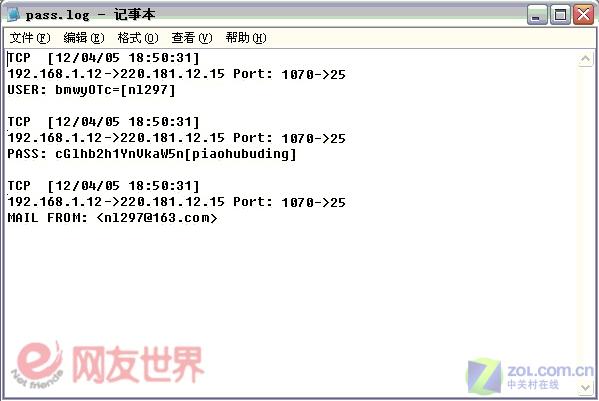Click the PASS: cGlhb2h1YnVkaW5n[piaohubuding] line
Image resolution: width=599 pixels, height=401 pixels.
152,154
